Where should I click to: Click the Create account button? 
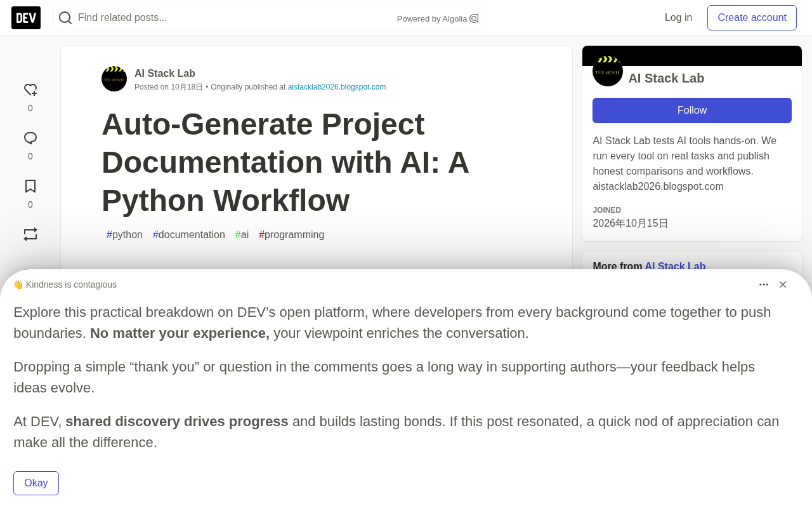click(752, 18)
